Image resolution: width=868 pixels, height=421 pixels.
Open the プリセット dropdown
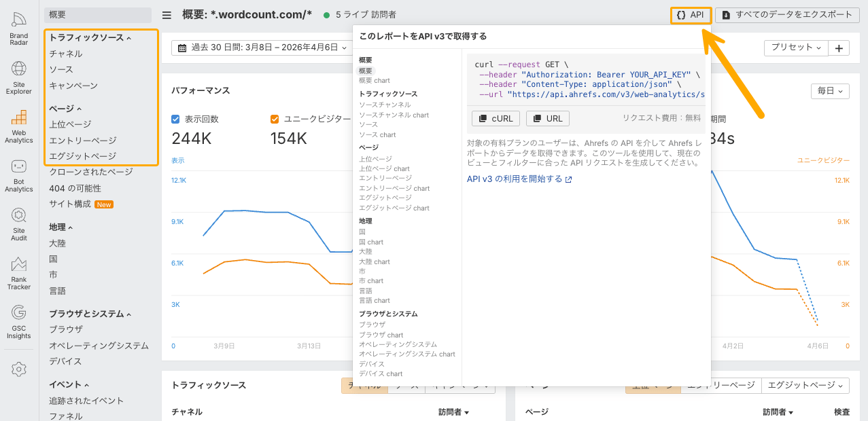coord(795,48)
